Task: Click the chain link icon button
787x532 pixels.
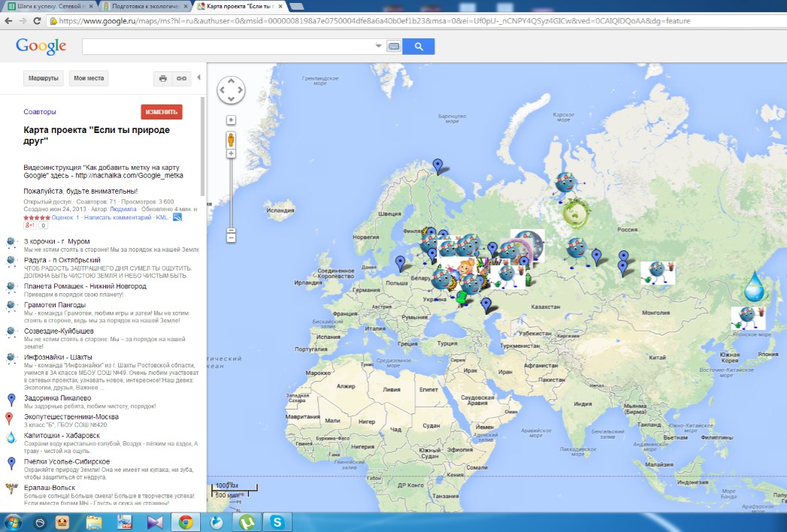Action: click(x=181, y=78)
